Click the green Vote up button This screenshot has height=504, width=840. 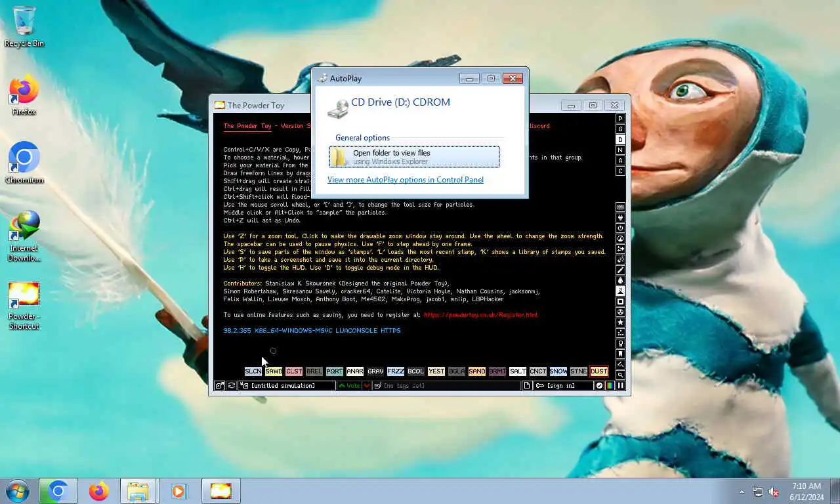point(350,386)
